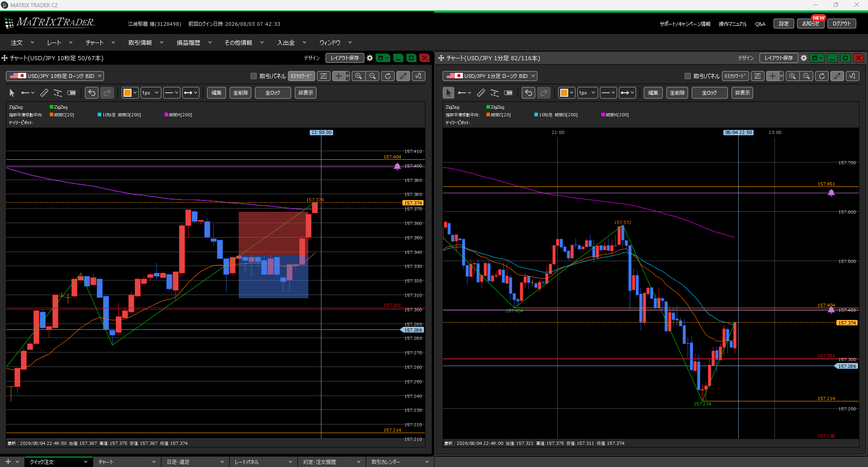Image resolution: width=868 pixels, height=467 pixels.
Task: Toggle リスクリワード in the 10秒足 chart
Action: [x=302, y=76]
